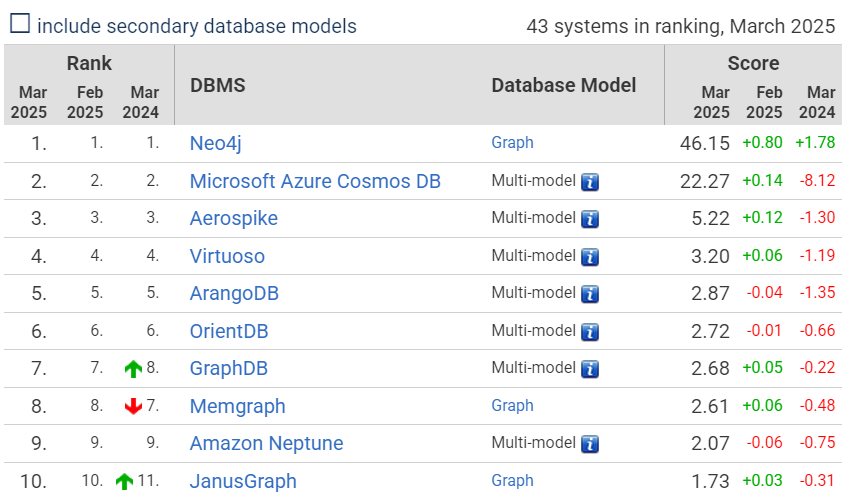Open the Microsoft Azure Cosmos DB link
843x495 pixels.
315,182
